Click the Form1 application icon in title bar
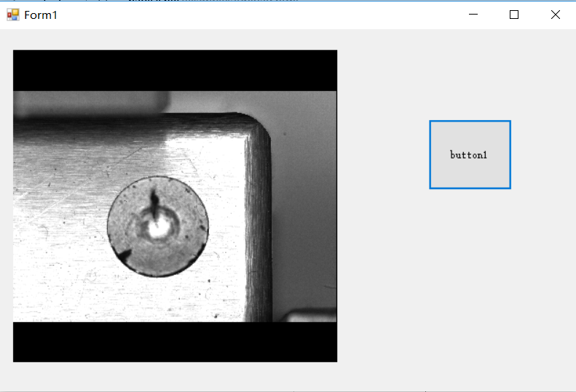The height and width of the screenshot is (392, 576). click(x=13, y=15)
